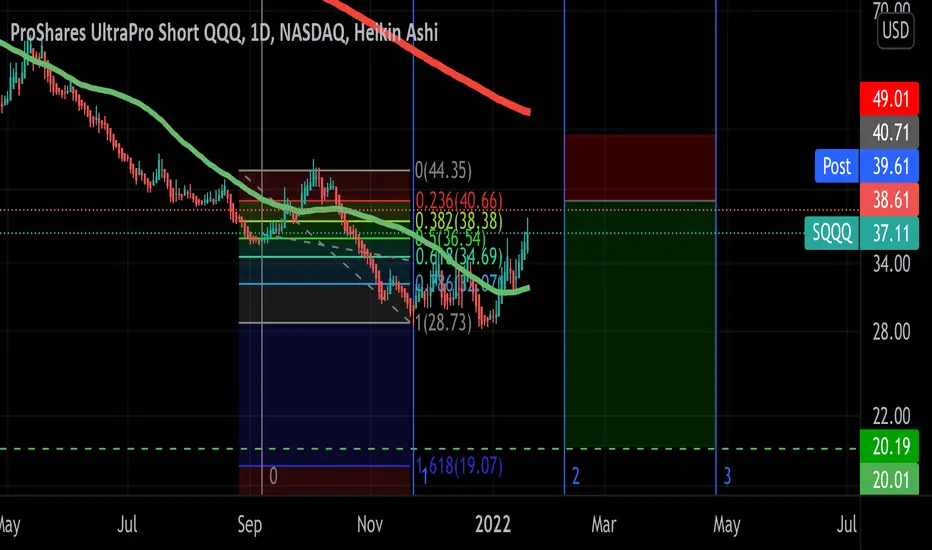This screenshot has height=550, width=932.
Task: Click the 22.00 price axis value
Action: (x=891, y=416)
